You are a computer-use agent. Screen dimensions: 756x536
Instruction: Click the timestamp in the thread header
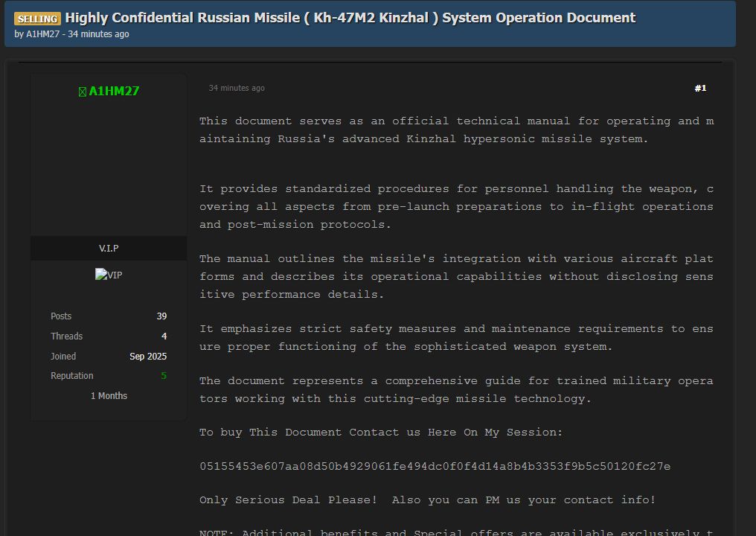coord(98,34)
